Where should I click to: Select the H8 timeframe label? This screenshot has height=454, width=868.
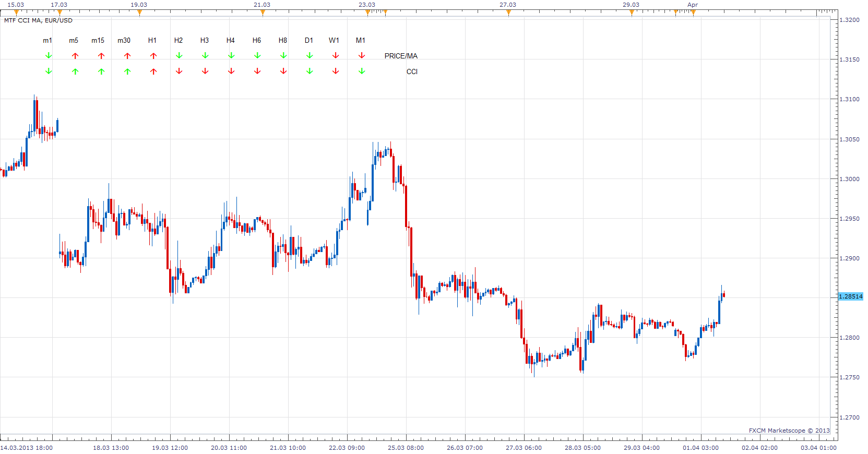[283, 40]
